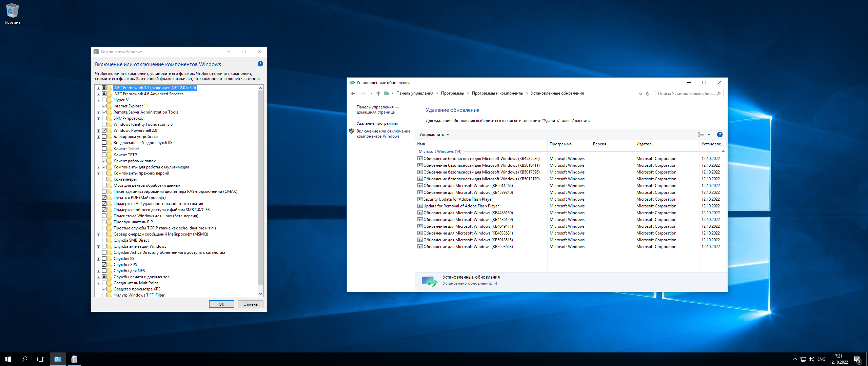The height and width of the screenshot is (366, 868).
Task: Open Панель управления — домашняя страница link
Action: point(377,109)
